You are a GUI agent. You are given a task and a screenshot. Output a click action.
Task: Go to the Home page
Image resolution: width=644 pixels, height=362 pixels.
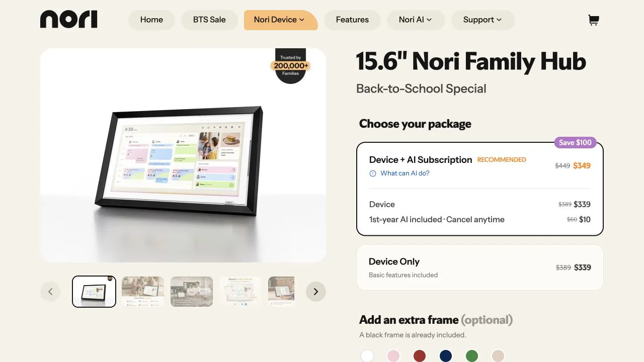click(x=151, y=20)
